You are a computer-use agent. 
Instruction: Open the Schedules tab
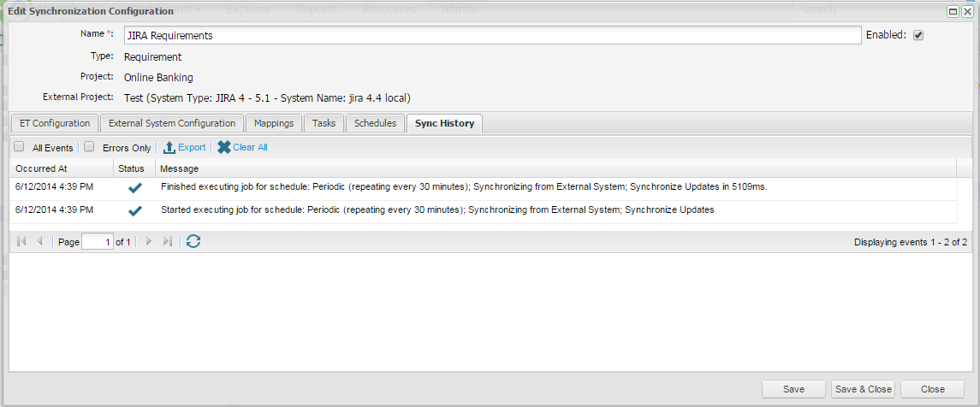(375, 123)
